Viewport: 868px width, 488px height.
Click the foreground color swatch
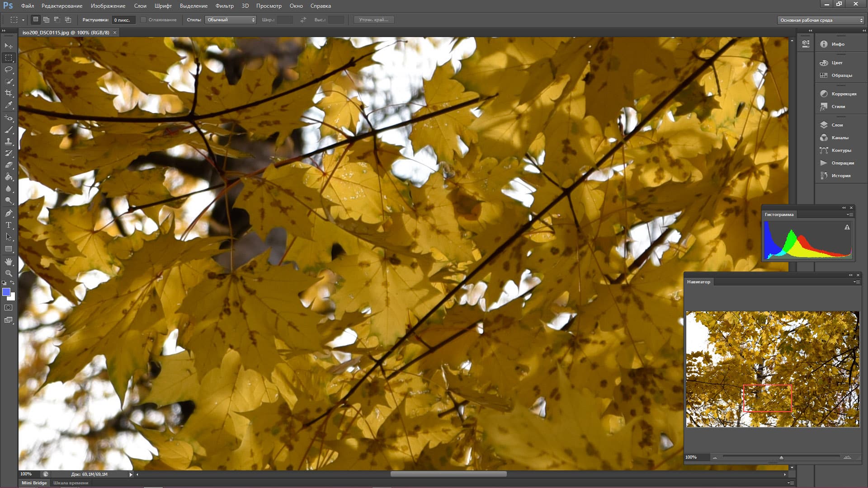6,292
